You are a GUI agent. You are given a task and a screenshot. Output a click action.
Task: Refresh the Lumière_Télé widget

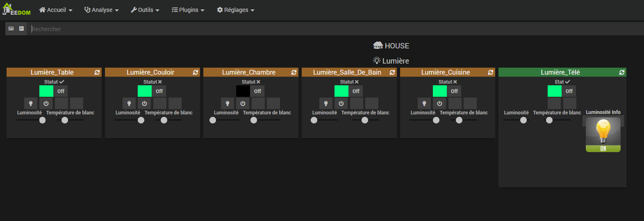tap(622, 73)
